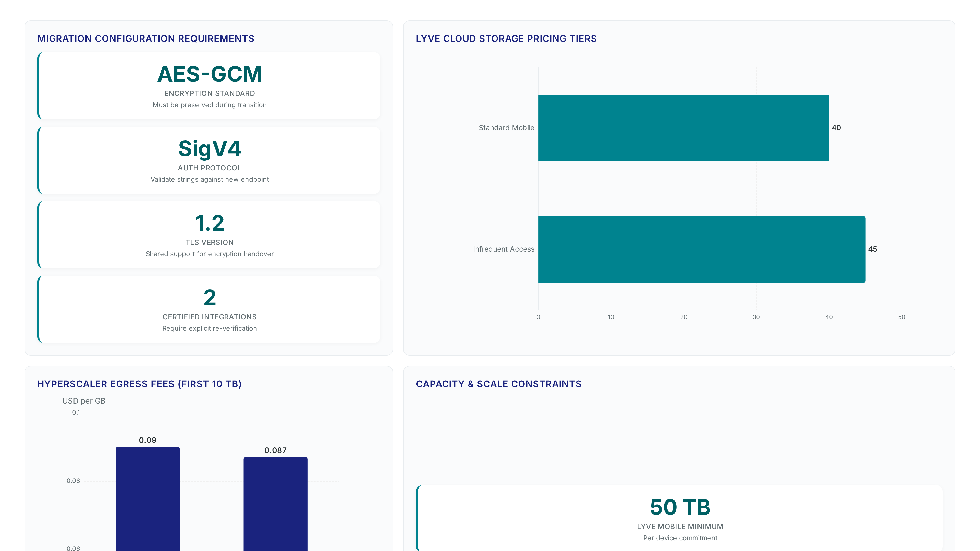The height and width of the screenshot is (551, 980).
Task: Click the Standard Mobile axis label
Action: pyautogui.click(x=506, y=128)
